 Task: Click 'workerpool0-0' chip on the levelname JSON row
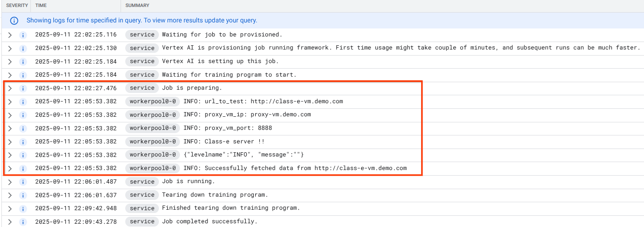tap(152, 155)
